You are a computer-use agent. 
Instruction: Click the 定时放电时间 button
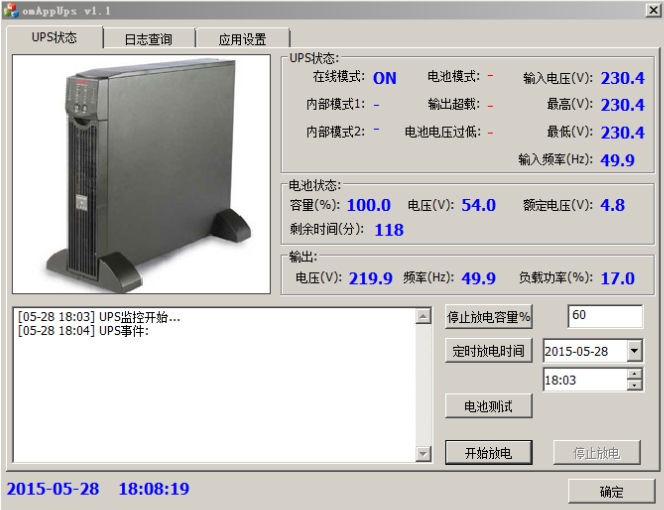click(x=488, y=351)
